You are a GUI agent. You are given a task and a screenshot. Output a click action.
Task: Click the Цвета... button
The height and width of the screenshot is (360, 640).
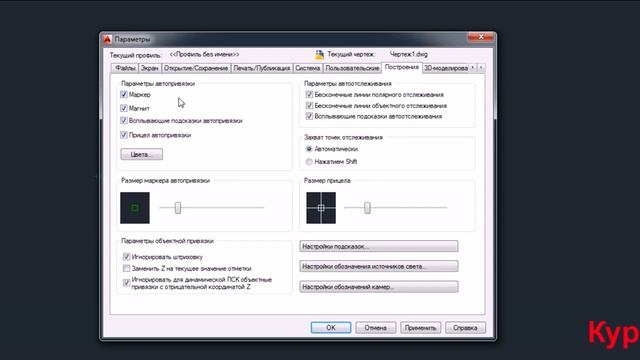click(x=142, y=154)
